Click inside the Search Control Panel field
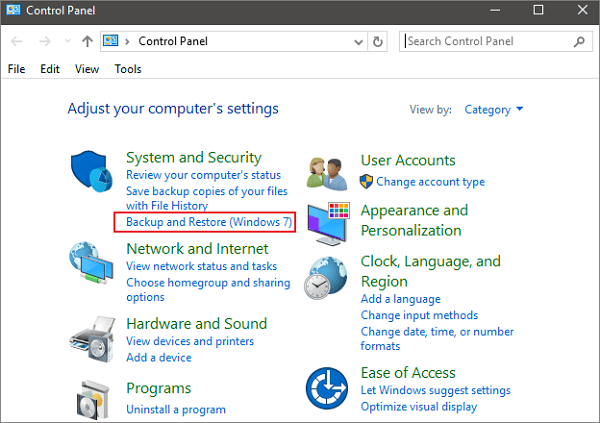This screenshot has width=600, height=423. tap(485, 42)
